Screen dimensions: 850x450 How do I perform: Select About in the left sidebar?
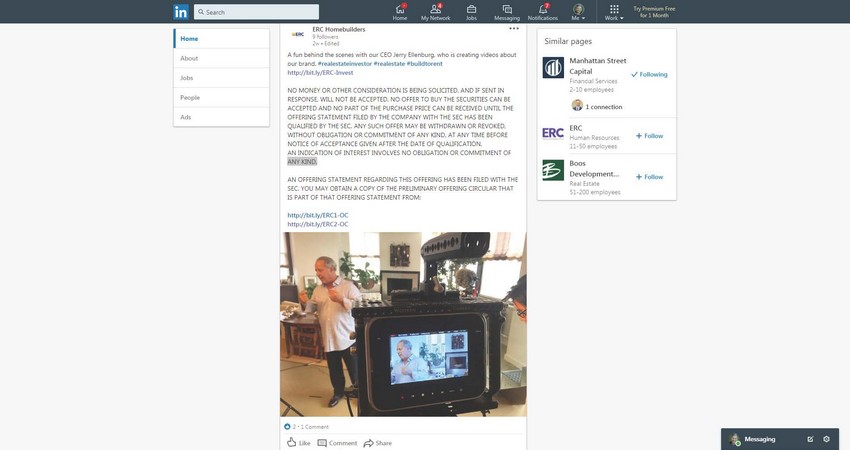pos(189,58)
